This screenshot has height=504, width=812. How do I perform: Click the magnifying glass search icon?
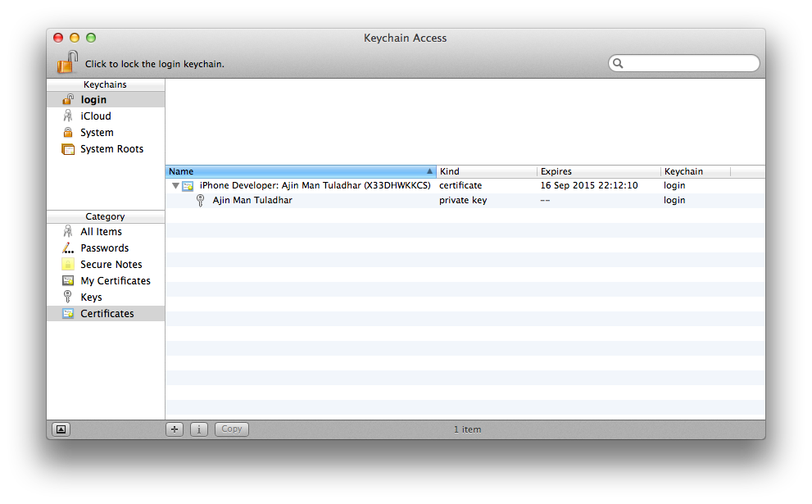(618, 63)
